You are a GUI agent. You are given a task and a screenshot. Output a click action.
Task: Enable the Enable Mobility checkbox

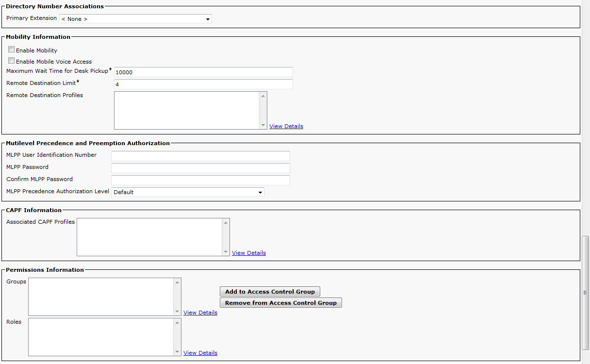(12, 50)
